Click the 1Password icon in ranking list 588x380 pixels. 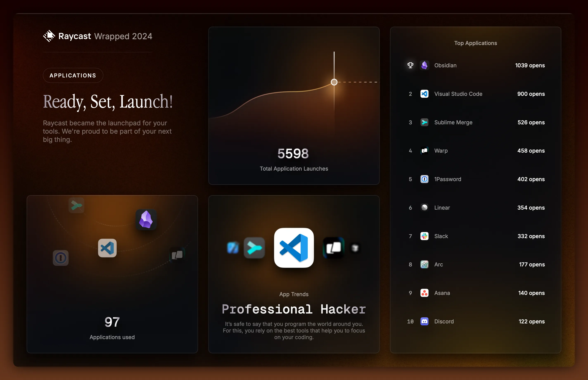click(424, 179)
